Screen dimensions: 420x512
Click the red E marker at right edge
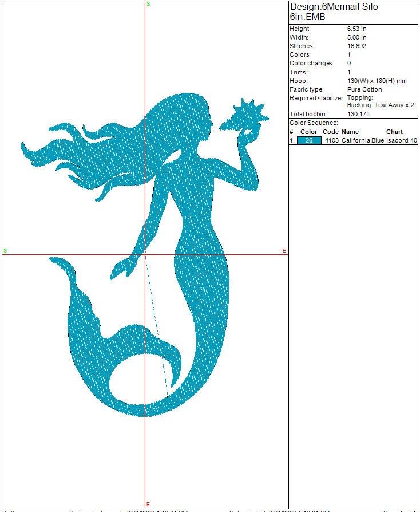(284, 251)
